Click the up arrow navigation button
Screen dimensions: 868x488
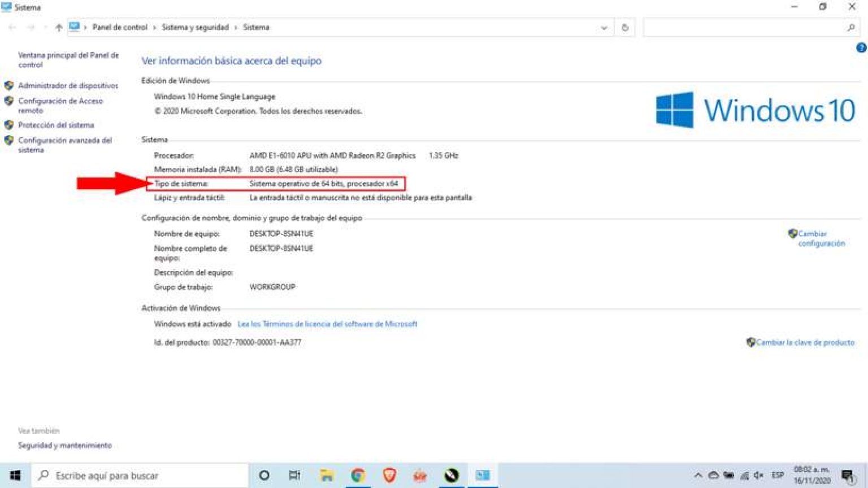point(59,28)
